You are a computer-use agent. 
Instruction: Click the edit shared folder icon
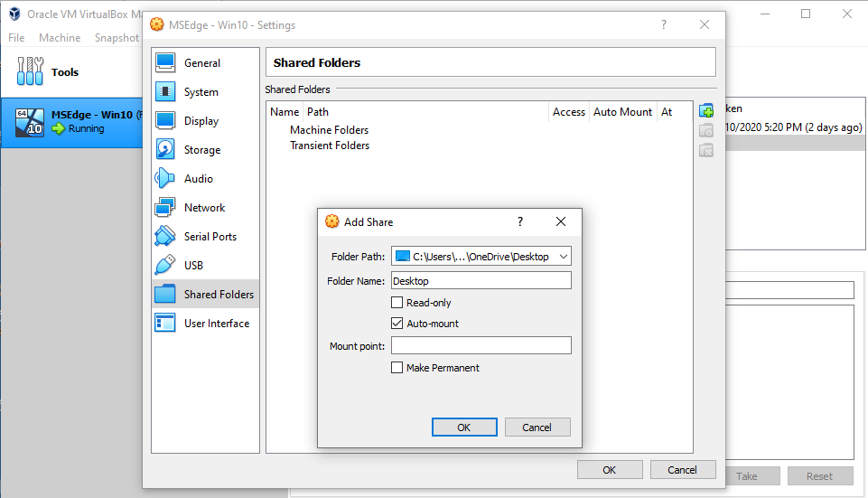[x=706, y=131]
